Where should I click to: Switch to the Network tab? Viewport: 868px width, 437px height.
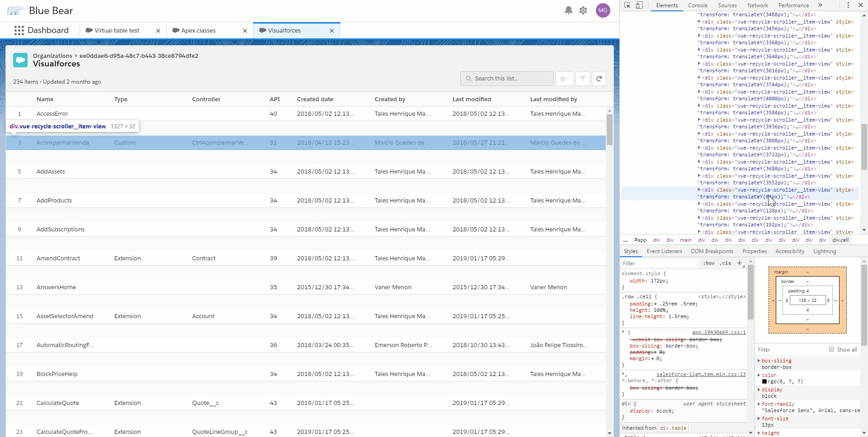tap(758, 5)
